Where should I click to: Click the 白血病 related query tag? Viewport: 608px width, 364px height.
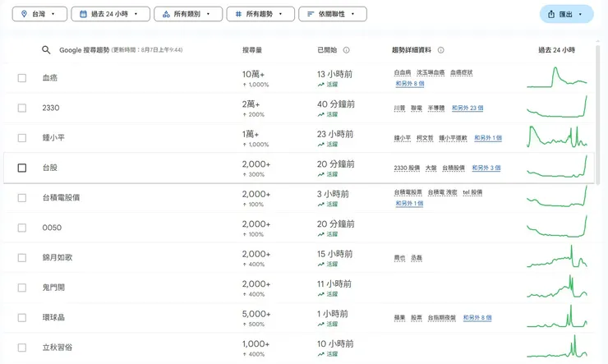[403, 72]
